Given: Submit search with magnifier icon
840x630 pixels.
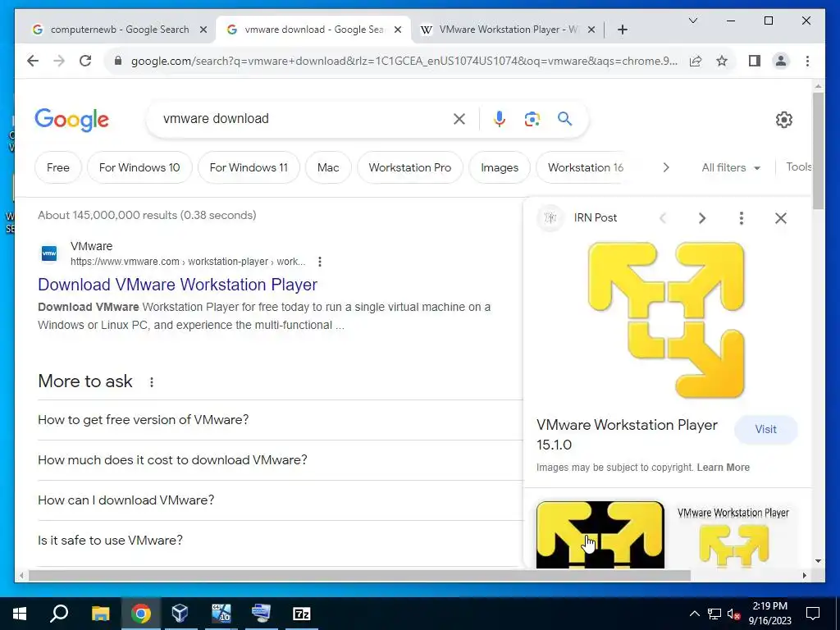Looking at the screenshot, I should tap(564, 119).
